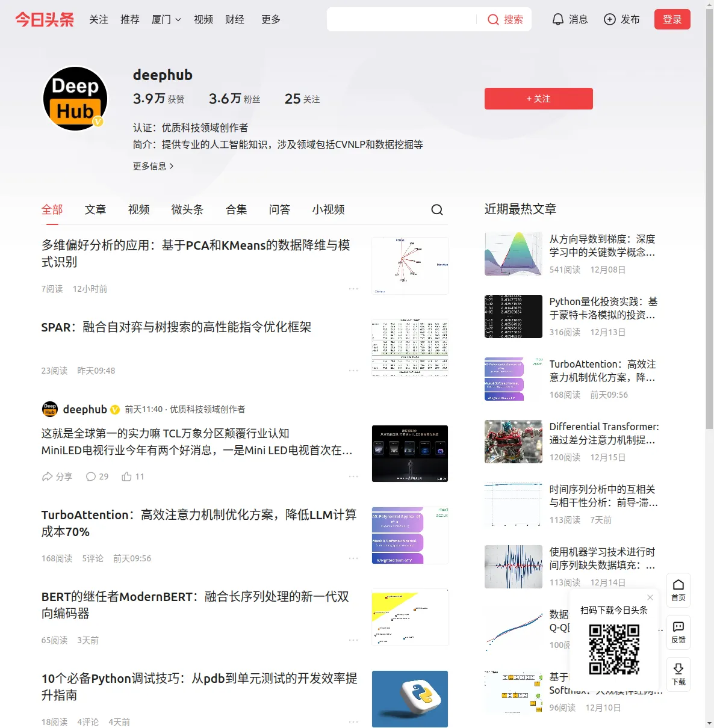Open the Transformer robot thumbnail in hot articles
This screenshot has width=714, height=728.
click(x=514, y=442)
